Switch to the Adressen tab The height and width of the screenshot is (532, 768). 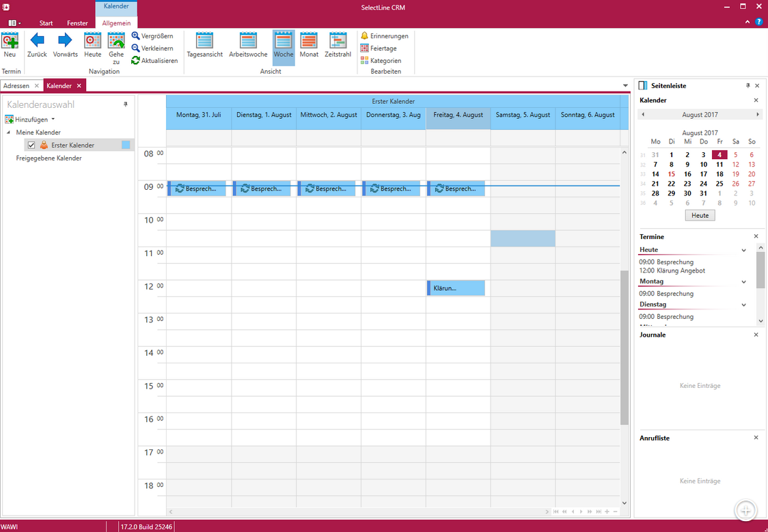coord(16,86)
